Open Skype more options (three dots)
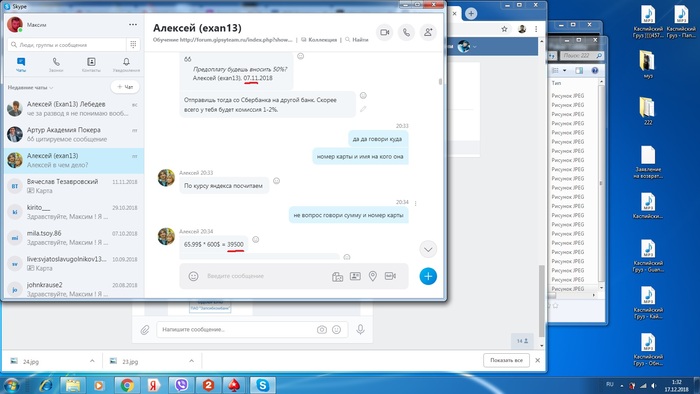Screen dimensions: 700x394 pos(133,25)
